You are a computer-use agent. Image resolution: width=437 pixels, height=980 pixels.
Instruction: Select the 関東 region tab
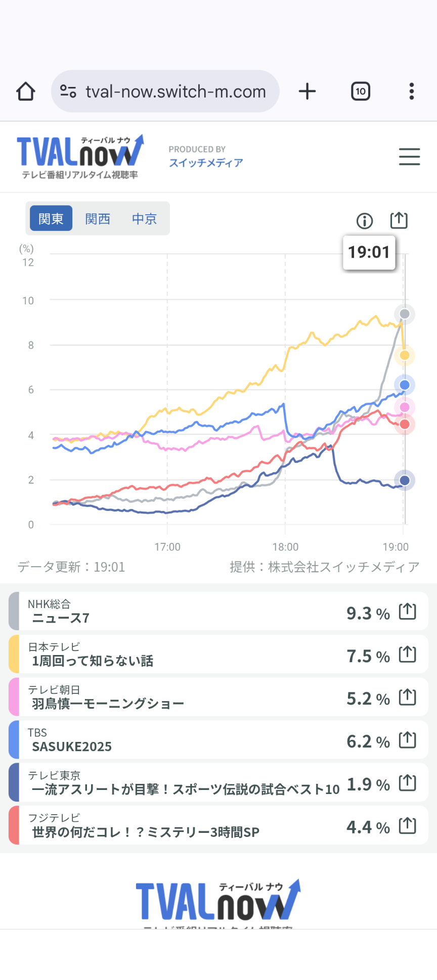(x=51, y=218)
